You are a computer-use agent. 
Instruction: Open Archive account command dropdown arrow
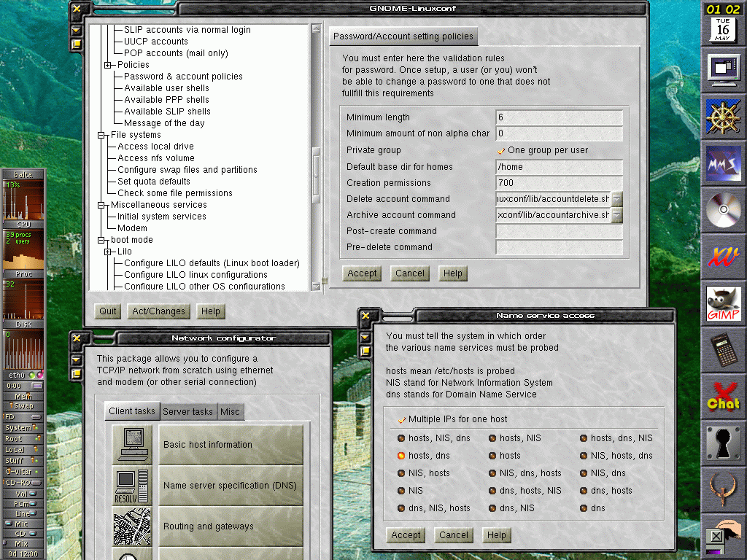pos(617,215)
